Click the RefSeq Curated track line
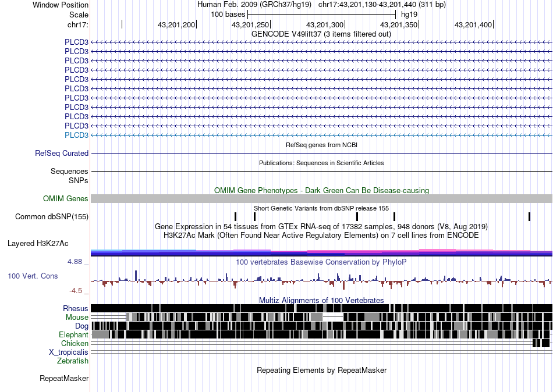The height and width of the screenshot is (392, 553). 322,154
